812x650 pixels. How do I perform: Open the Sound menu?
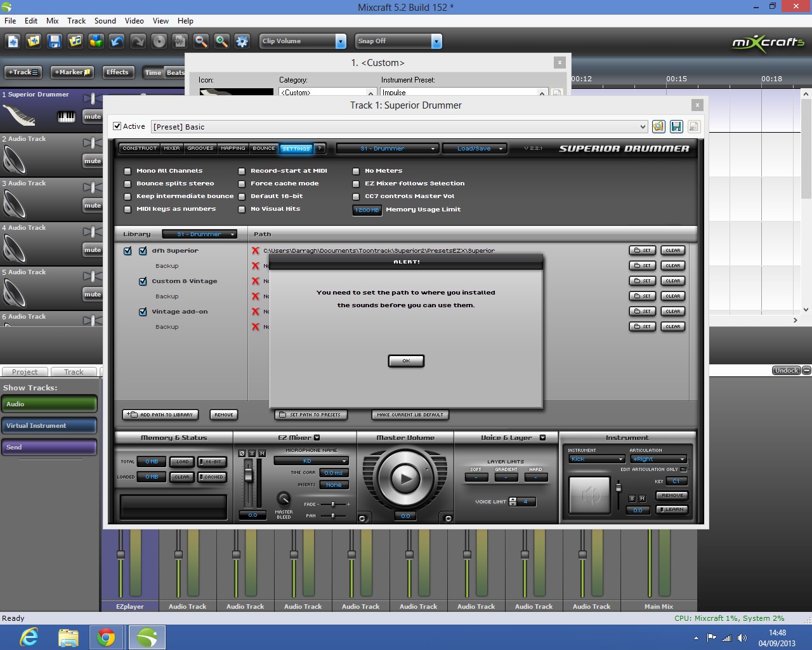[x=105, y=21]
